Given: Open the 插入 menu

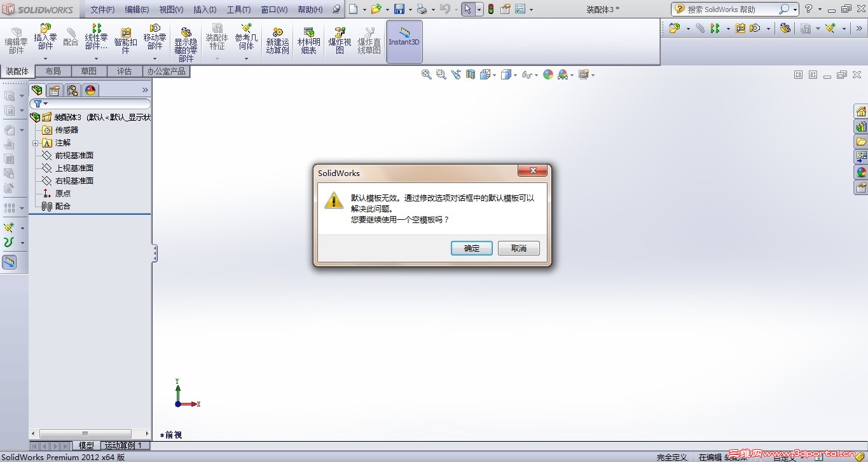Looking at the screenshot, I should (204, 9).
